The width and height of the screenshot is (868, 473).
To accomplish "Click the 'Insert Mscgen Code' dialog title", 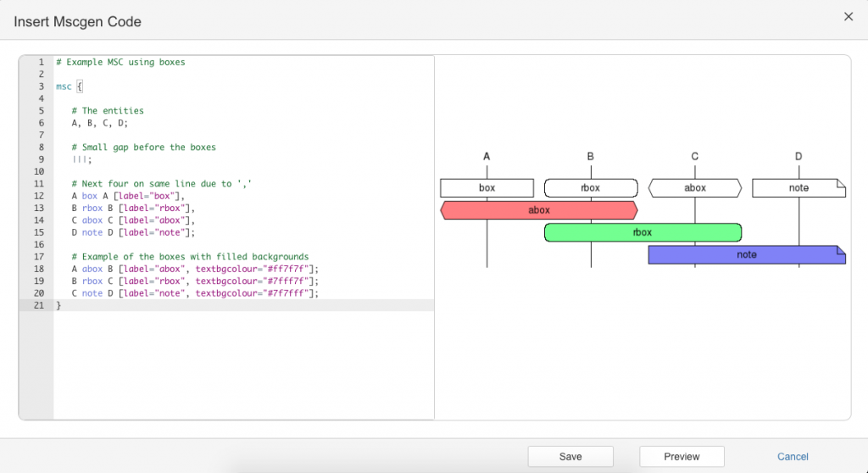I will click(77, 21).
